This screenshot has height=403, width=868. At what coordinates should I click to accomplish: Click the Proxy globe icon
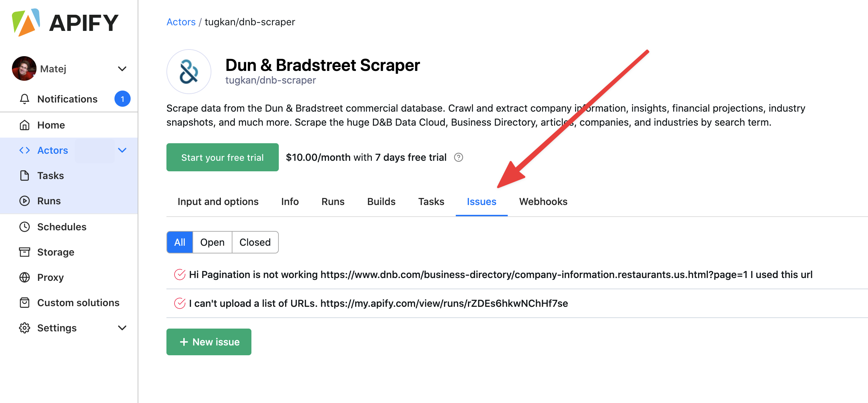(x=25, y=277)
